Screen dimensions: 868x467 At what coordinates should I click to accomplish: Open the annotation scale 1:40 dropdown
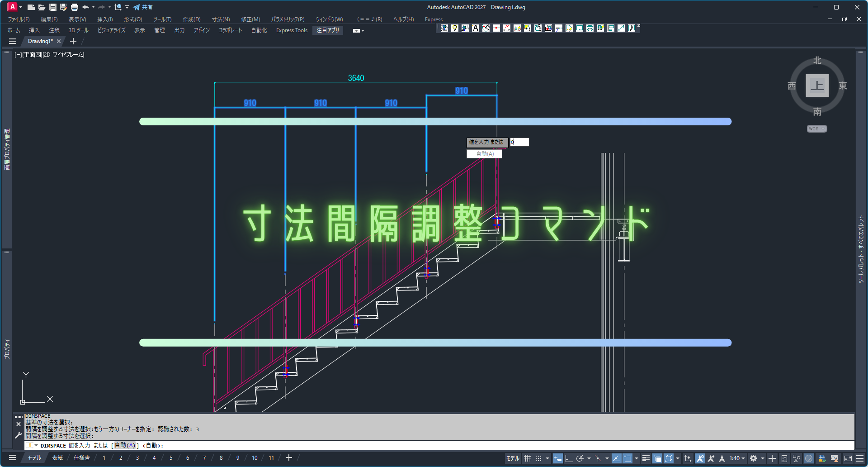coord(737,458)
